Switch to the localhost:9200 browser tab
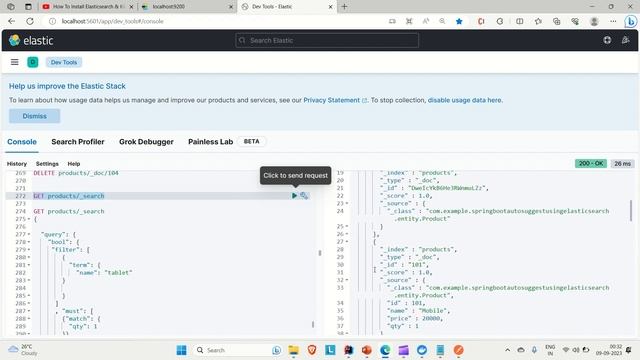This screenshot has height=360, width=640. tap(187, 7)
